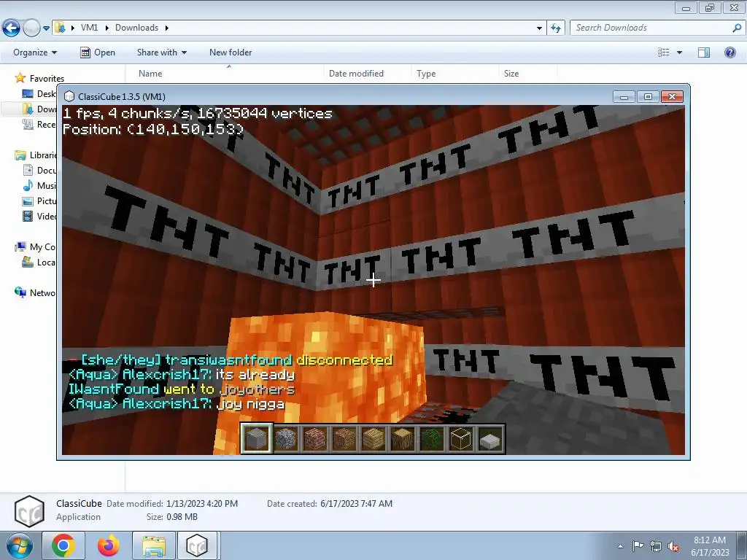Refresh the Downloads folder view
The height and width of the screenshot is (560, 747).
[555, 28]
